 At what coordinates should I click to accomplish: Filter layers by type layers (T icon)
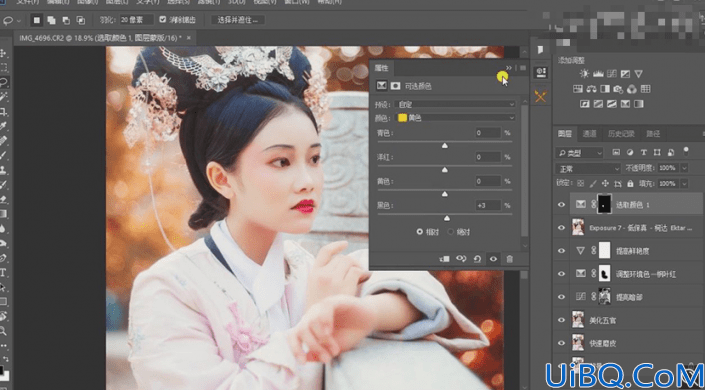643,152
